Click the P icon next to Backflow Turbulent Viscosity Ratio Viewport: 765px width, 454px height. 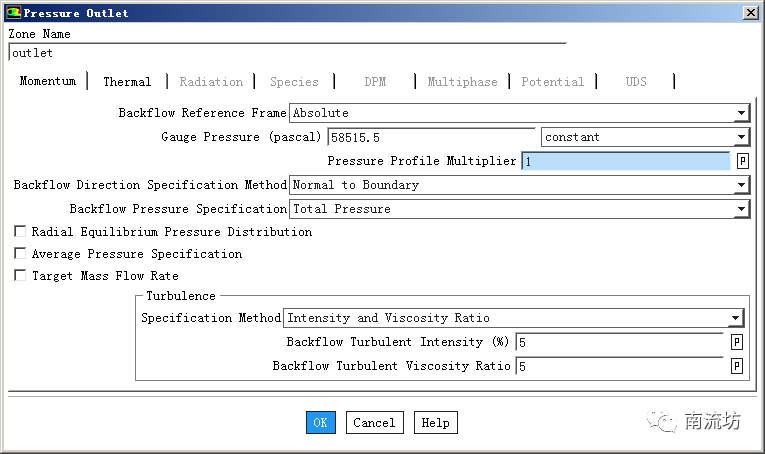[736, 366]
